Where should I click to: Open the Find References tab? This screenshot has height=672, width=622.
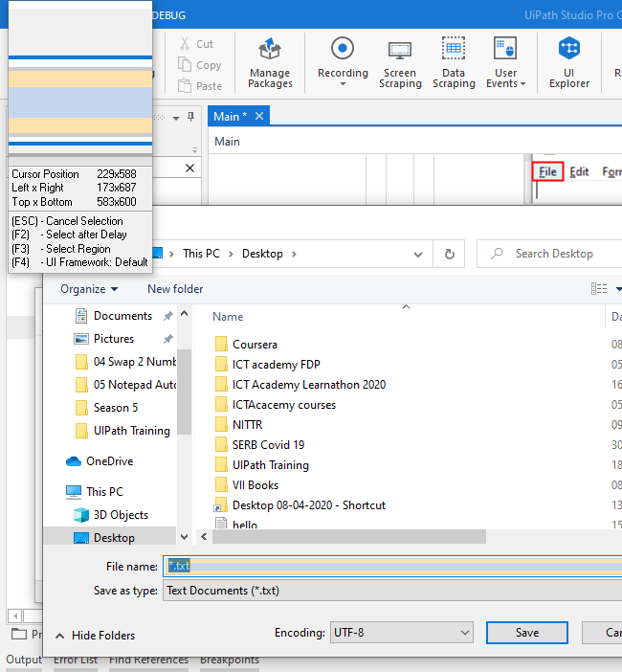(x=148, y=660)
